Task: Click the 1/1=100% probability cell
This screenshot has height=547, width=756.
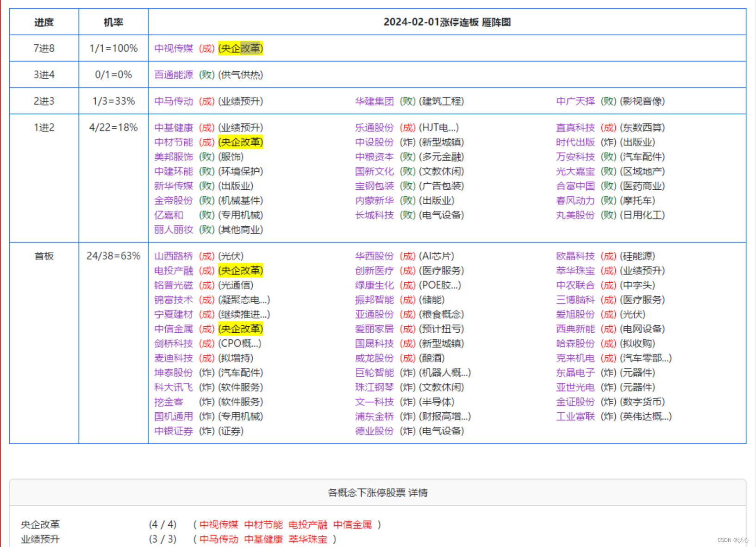Action: [113, 48]
